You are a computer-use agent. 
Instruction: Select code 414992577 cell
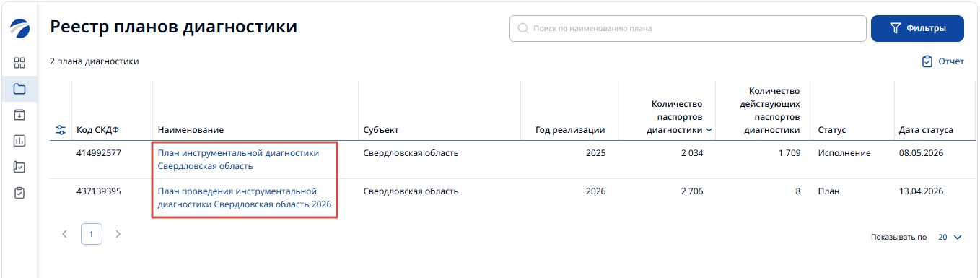[99, 153]
